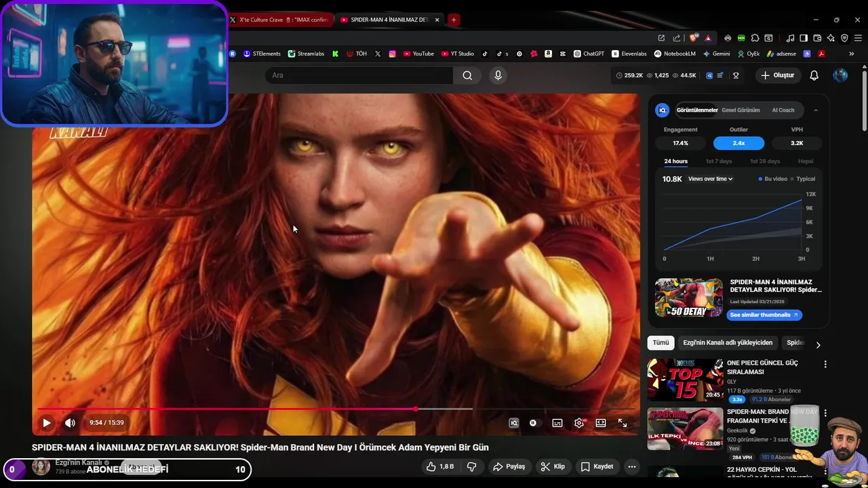Open the Elevenlabs bookmark
Screen dimensions: 868x488
point(629,54)
